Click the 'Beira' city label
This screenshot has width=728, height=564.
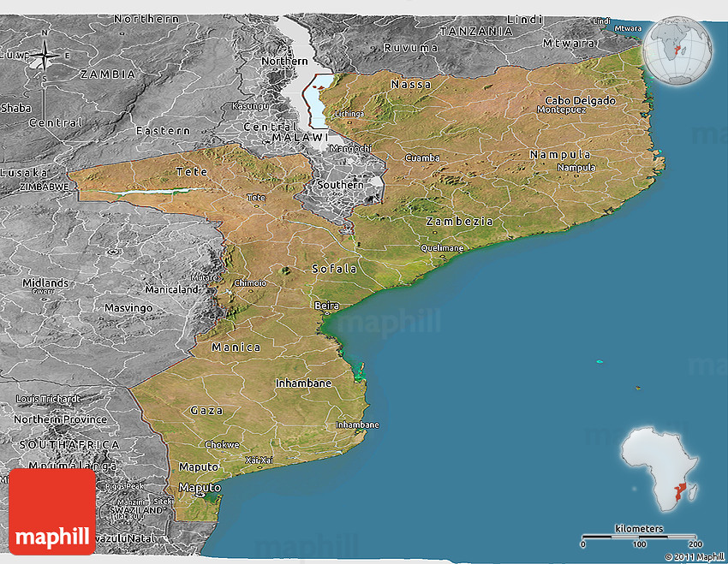click(x=326, y=306)
